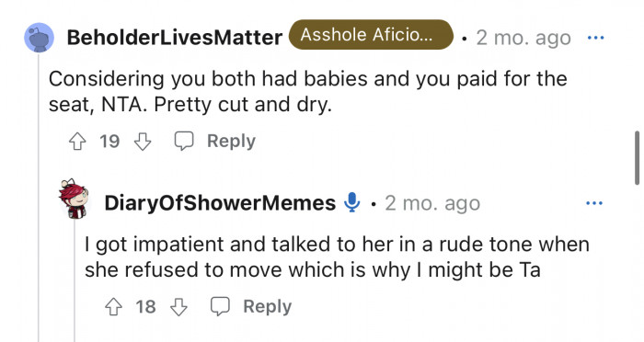
Task: Click the 2 mo. ago timestamp on BeholderLivesMatter's comment
Action: coord(523,39)
